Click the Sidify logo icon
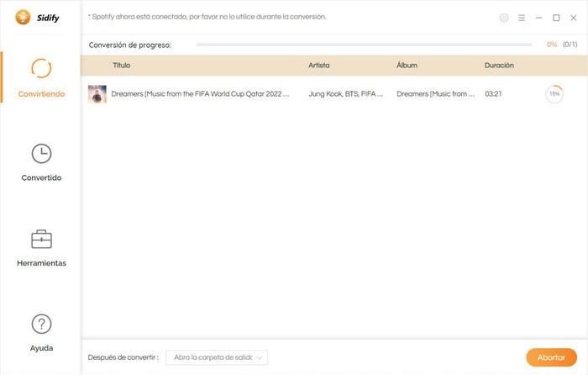 [x=23, y=18]
